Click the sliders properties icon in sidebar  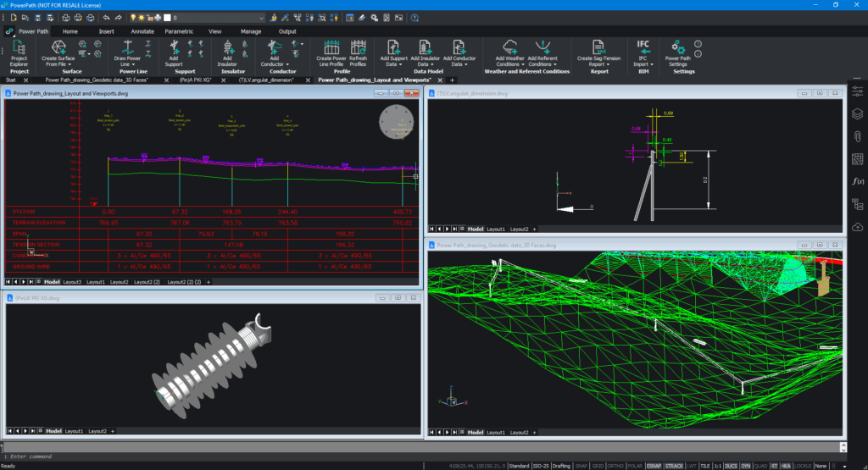[x=858, y=91]
